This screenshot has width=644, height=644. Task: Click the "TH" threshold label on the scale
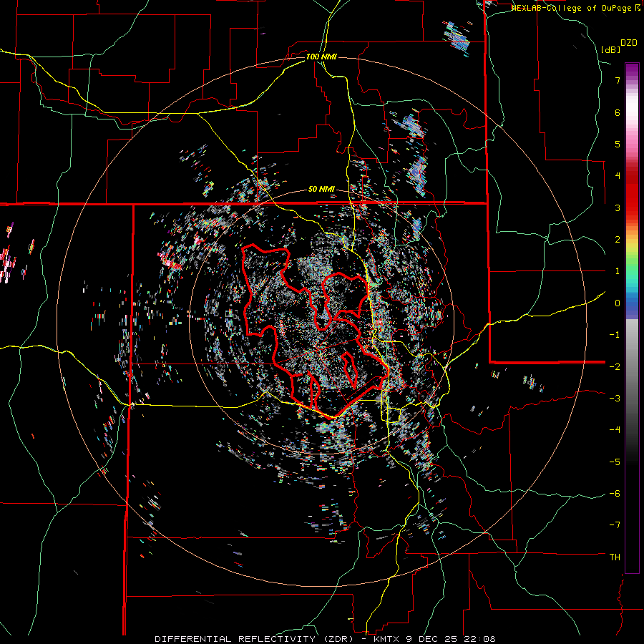[615, 557]
